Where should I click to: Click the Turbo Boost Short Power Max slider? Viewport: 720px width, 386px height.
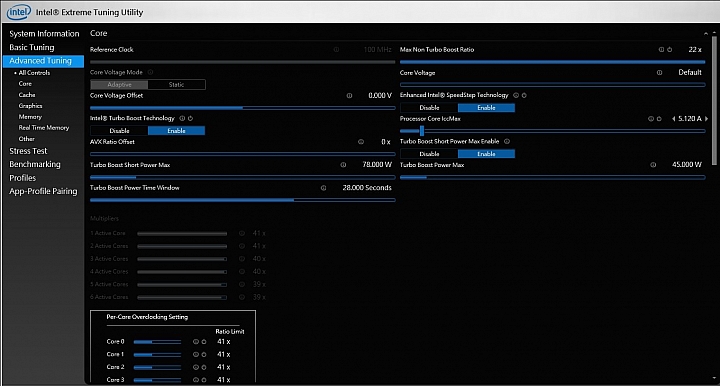pos(242,177)
